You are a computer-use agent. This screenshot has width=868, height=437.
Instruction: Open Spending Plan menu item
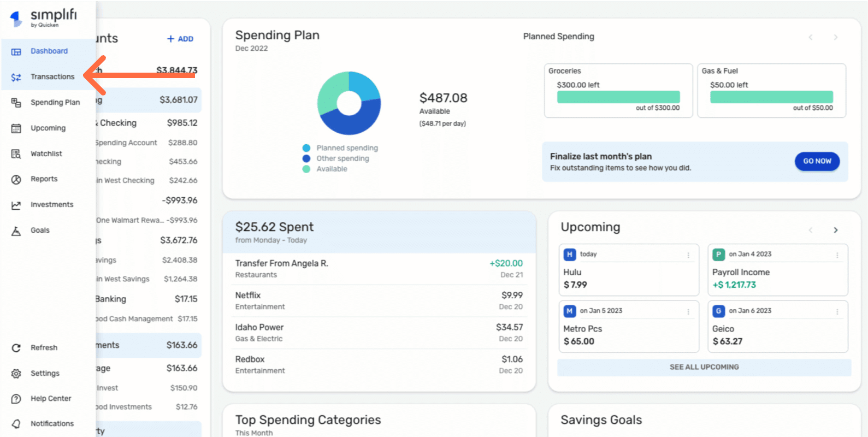pyautogui.click(x=55, y=103)
